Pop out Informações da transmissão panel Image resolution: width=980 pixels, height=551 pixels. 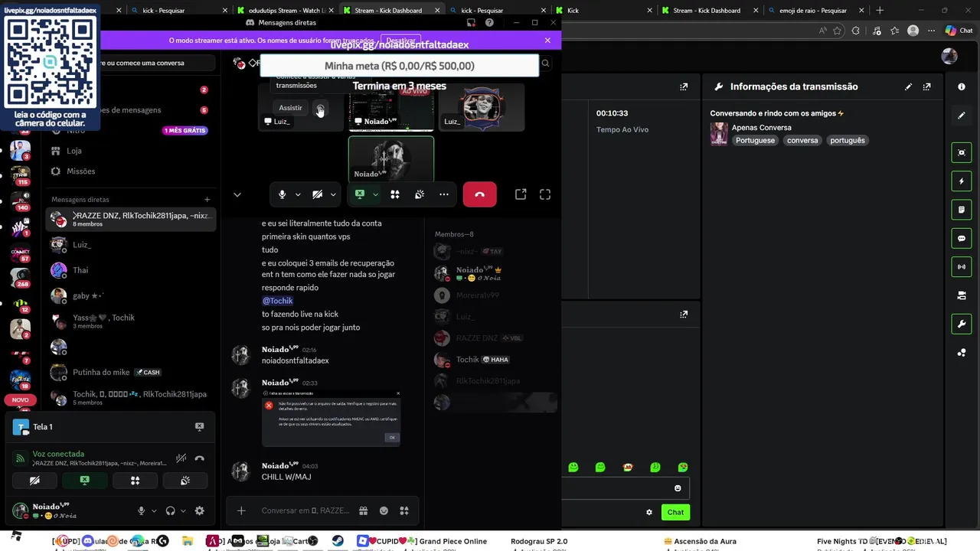[x=927, y=87]
